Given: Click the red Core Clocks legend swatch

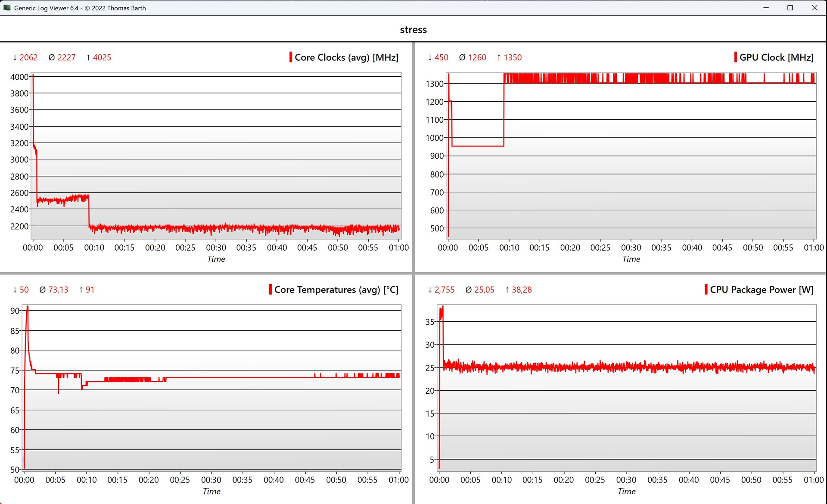Looking at the screenshot, I should pos(291,57).
